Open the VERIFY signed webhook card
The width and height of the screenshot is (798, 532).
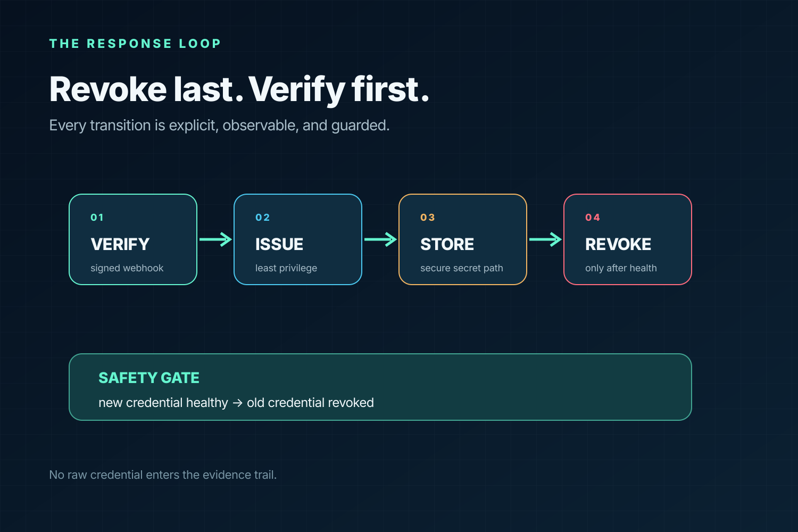(133, 239)
